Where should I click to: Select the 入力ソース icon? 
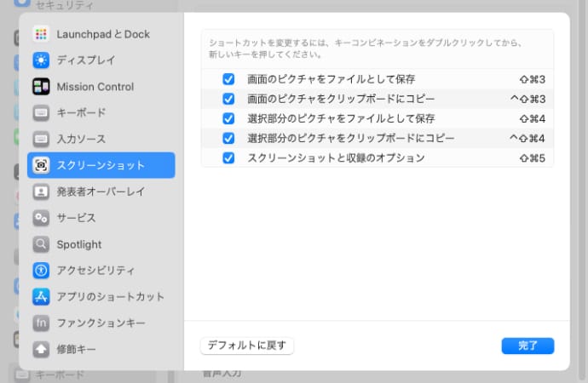pyautogui.click(x=42, y=139)
